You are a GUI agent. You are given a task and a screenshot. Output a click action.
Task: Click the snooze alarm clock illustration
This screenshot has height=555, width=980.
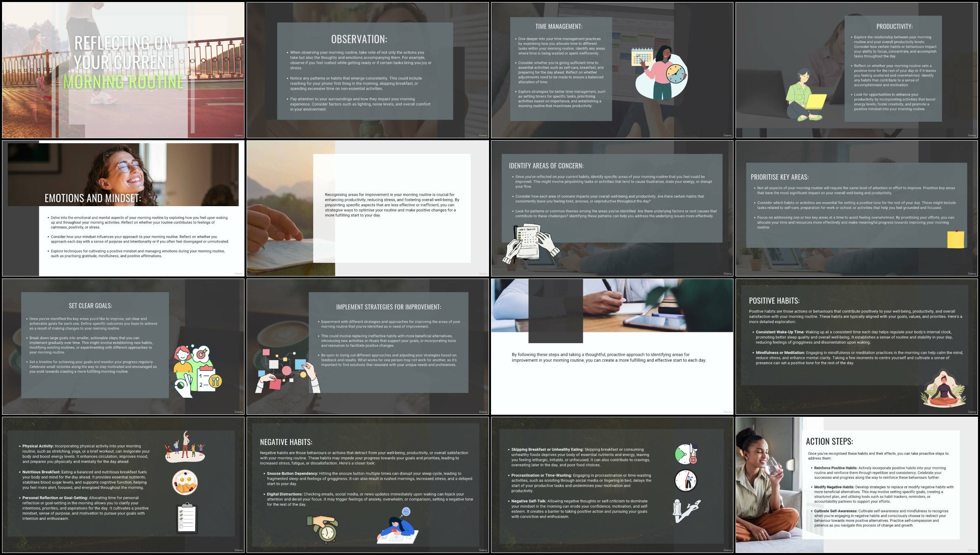coord(324,529)
